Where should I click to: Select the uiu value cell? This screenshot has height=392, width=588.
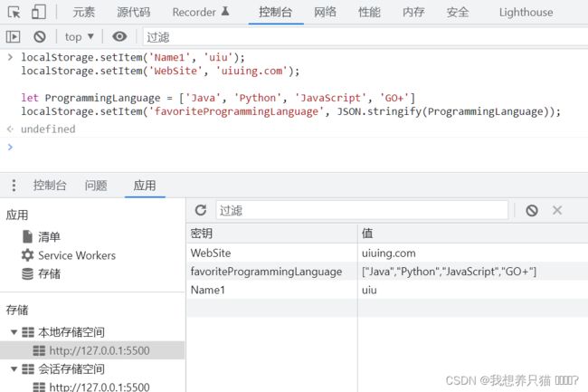(x=473, y=290)
